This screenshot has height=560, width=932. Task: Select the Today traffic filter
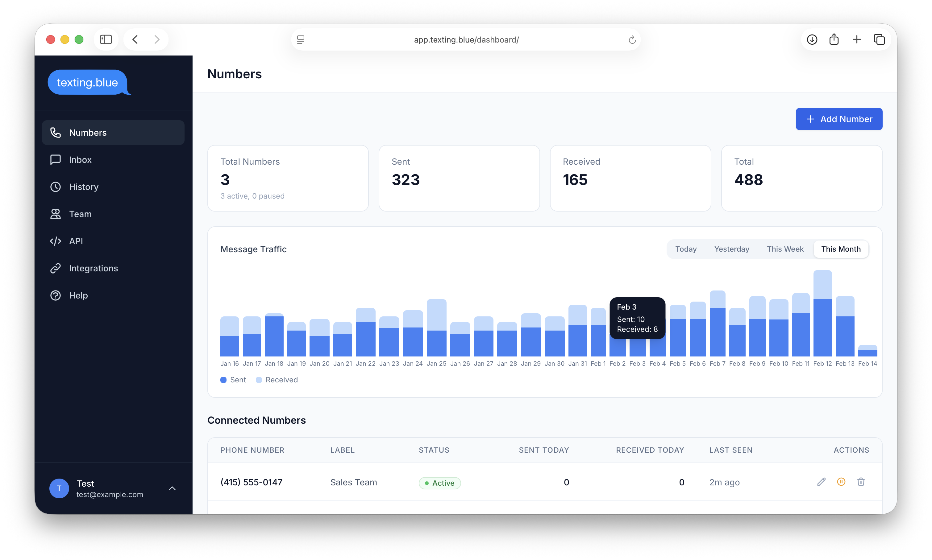(x=686, y=249)
